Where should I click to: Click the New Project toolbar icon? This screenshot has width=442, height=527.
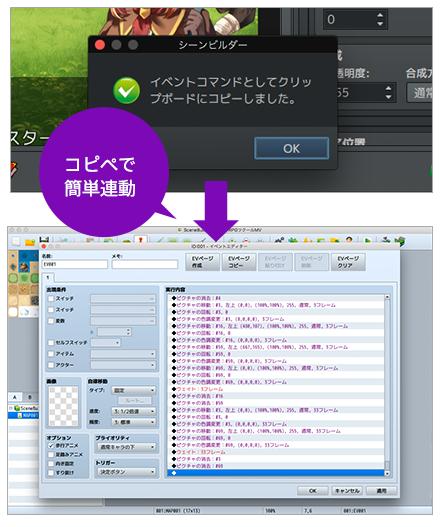pyautogui.click(x=16, y=241)
